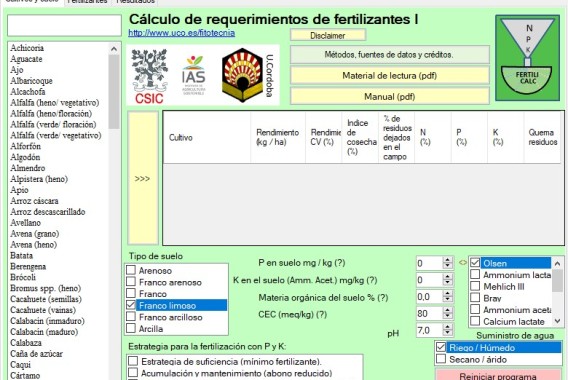Check Acumulación y mantenimiento option

[x=133, y=372]
